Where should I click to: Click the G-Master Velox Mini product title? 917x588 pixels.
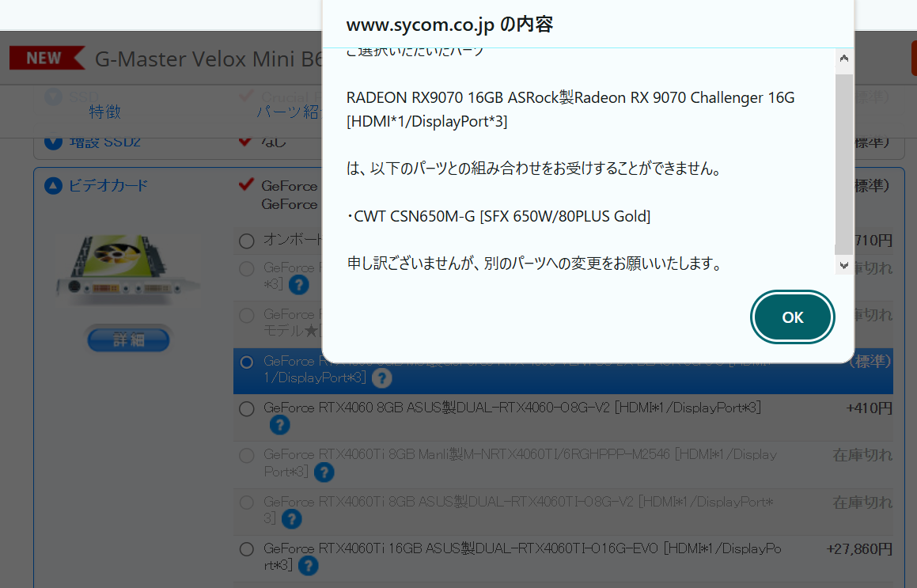[x=209, y=59]
